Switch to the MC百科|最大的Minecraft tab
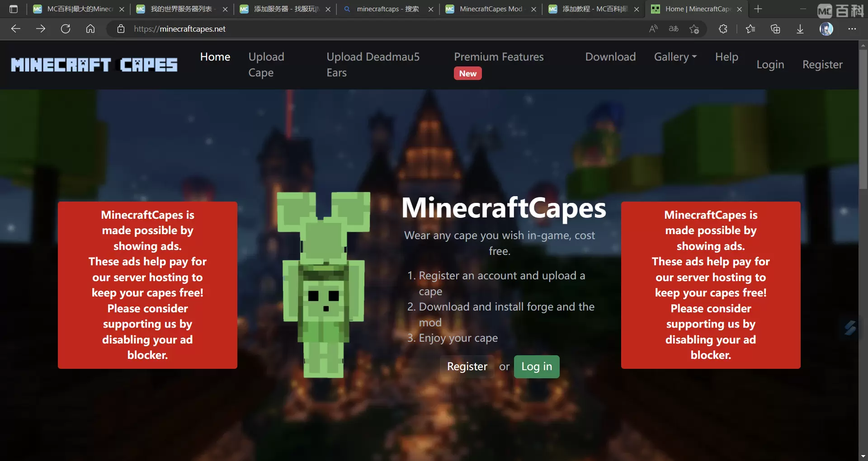This screenshot has height=461, width=868. click(79, 9)
